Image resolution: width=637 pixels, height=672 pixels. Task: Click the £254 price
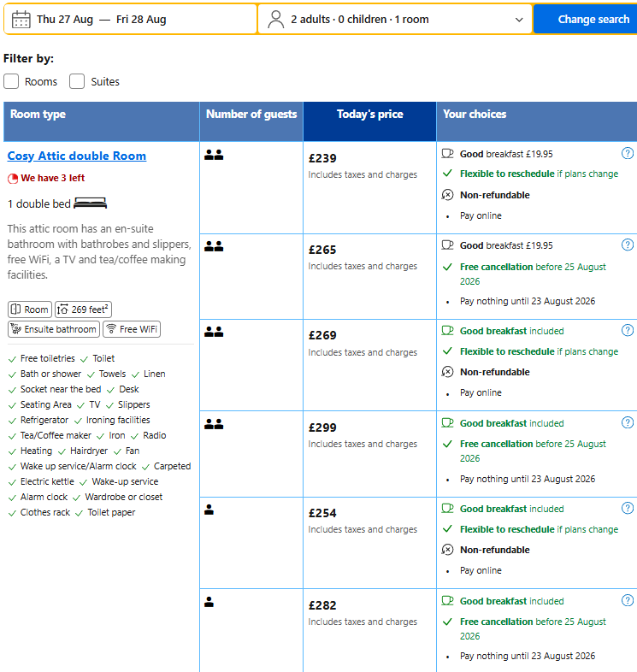click(x=322, y=513)
